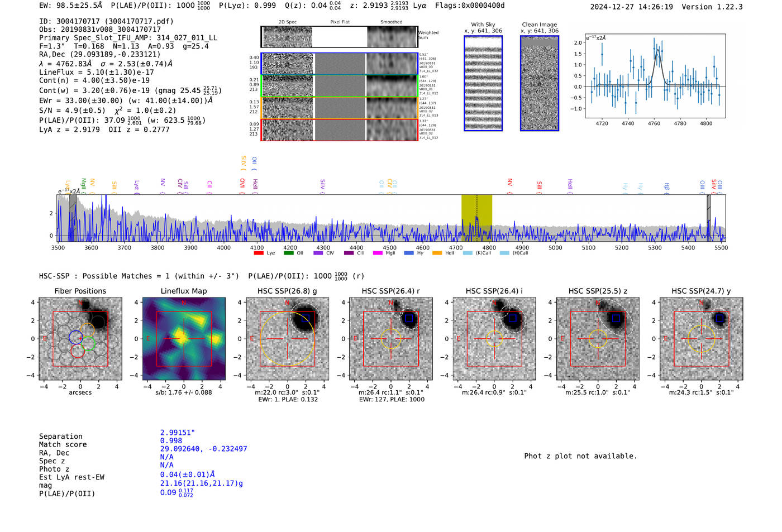
Task: Click the timestamp 2024-12-27 14:26:19
Action: (631, 7)
